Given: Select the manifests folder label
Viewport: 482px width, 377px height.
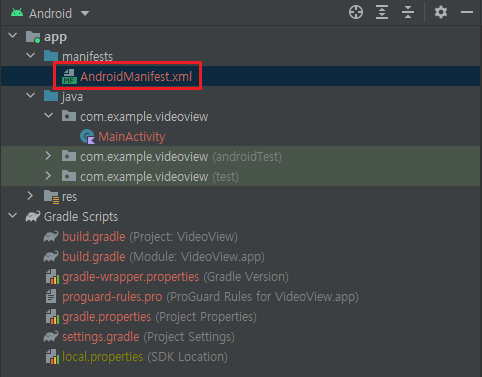Looking at the screenshot, I should [x=87, y=57].
